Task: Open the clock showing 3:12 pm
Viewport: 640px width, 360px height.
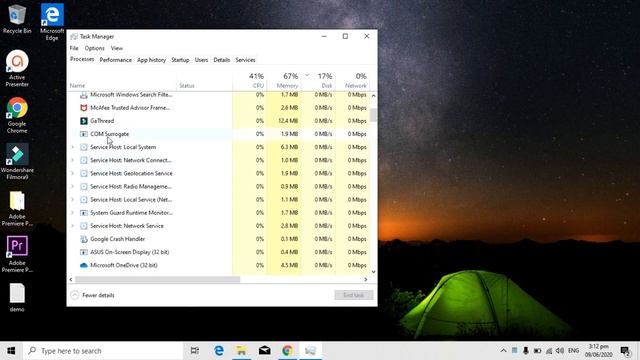Action: tap(599, 351)
